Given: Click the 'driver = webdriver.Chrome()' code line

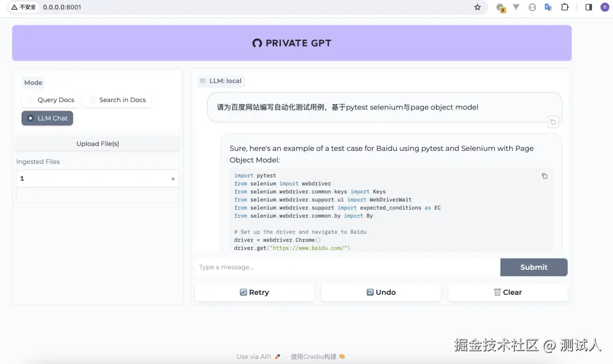Looking at the screenshot, I should point(277,240).
